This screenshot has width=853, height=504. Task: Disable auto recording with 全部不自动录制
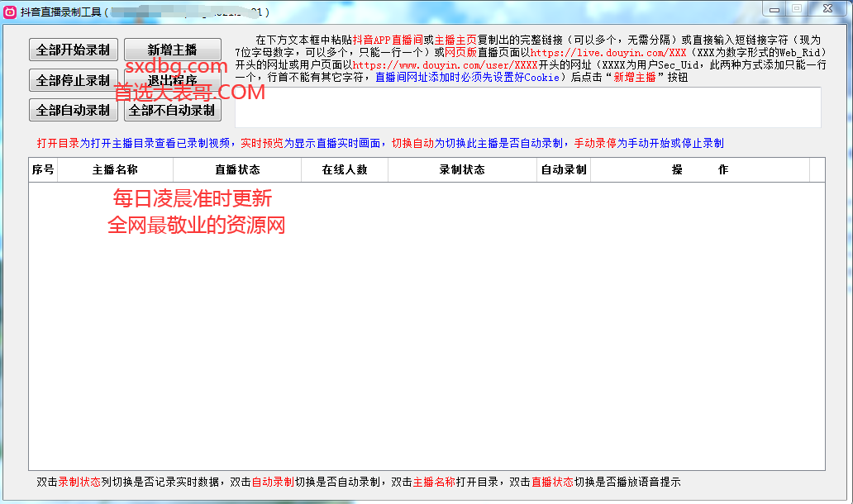(x=172, y=110)
